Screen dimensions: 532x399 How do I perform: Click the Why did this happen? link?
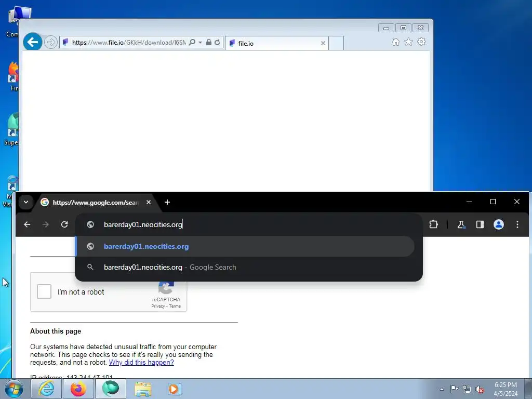pos(141,362)
